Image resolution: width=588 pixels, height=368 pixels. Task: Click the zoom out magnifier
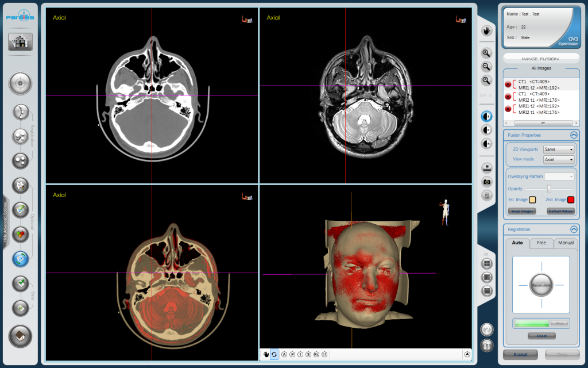point(487,67)
